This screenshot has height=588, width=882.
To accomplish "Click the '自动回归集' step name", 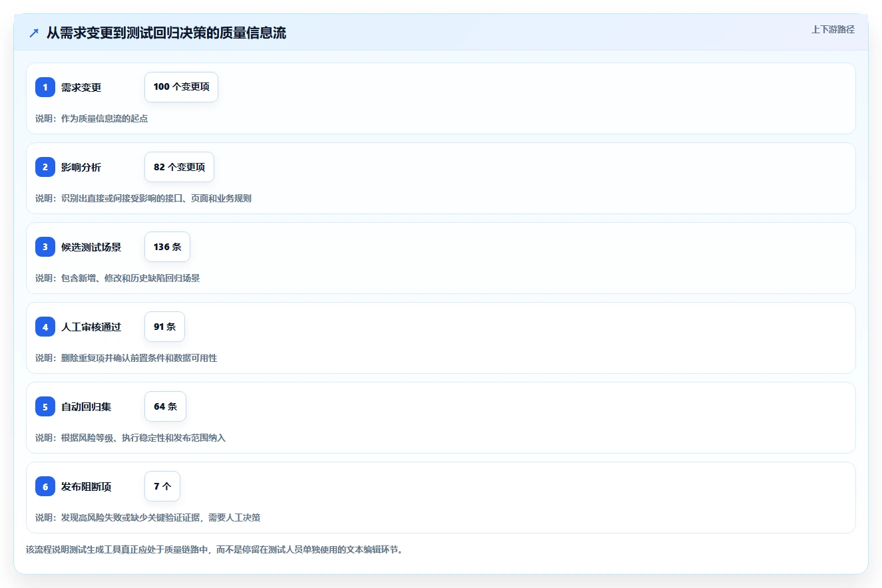I will click(87, 406).
